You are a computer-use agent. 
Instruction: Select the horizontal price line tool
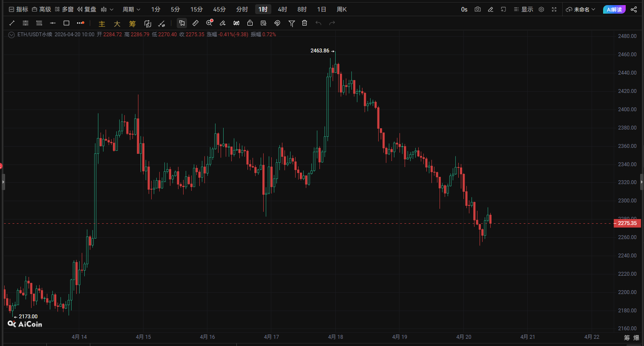pos(53,23)
